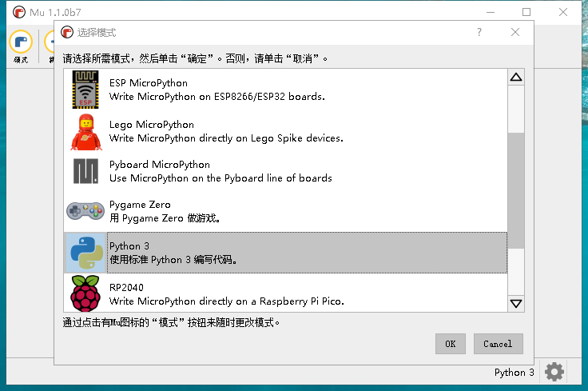Click 'Use MicroPython on the Pyboard line of boards'
Viewport: 588px width, 391px height.
(x=220, y=178)
